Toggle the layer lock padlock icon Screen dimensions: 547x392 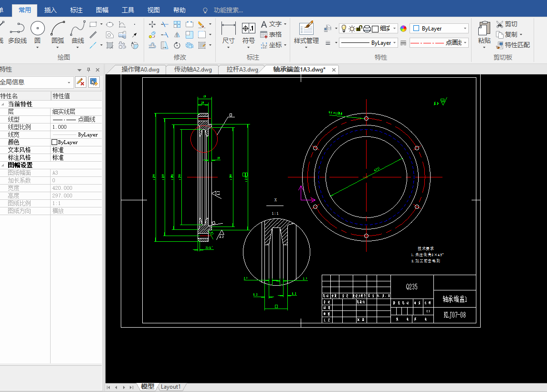(x=359, y=29)
